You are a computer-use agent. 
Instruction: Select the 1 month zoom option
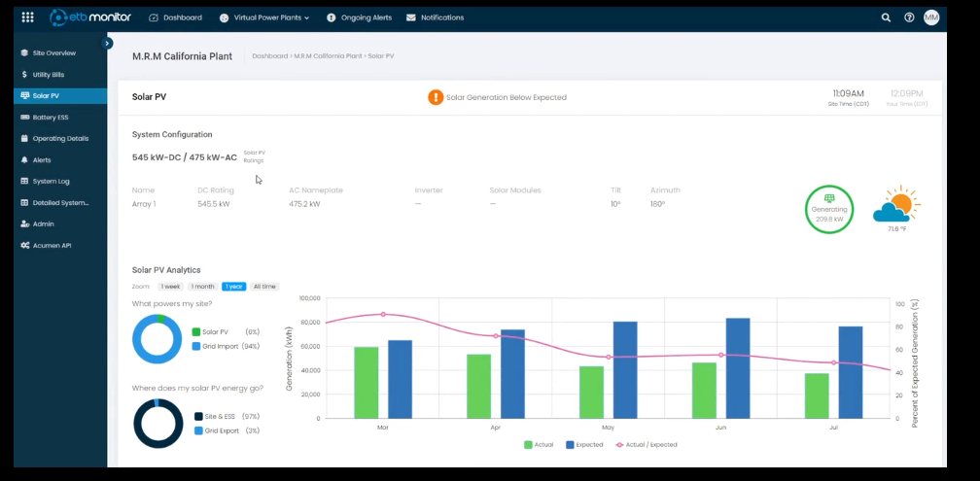point(202,287)
